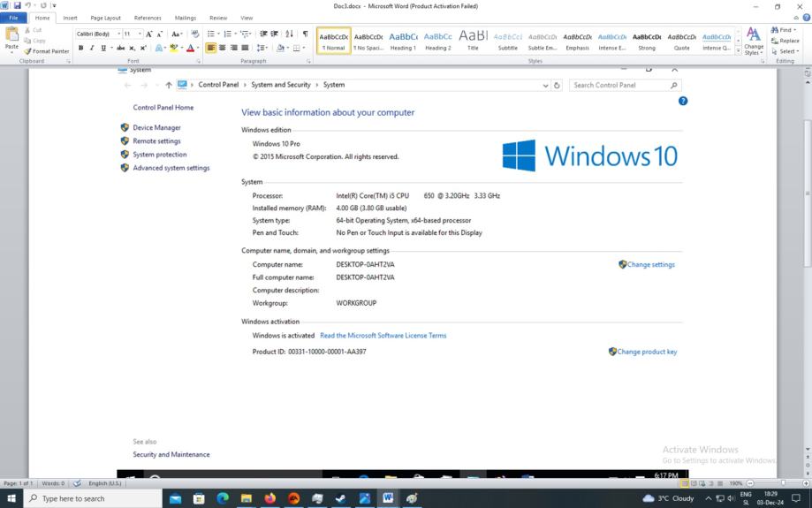Decrease the paragraph indent
This screenshot has width=812, height=508.
[x=263, y=34]
